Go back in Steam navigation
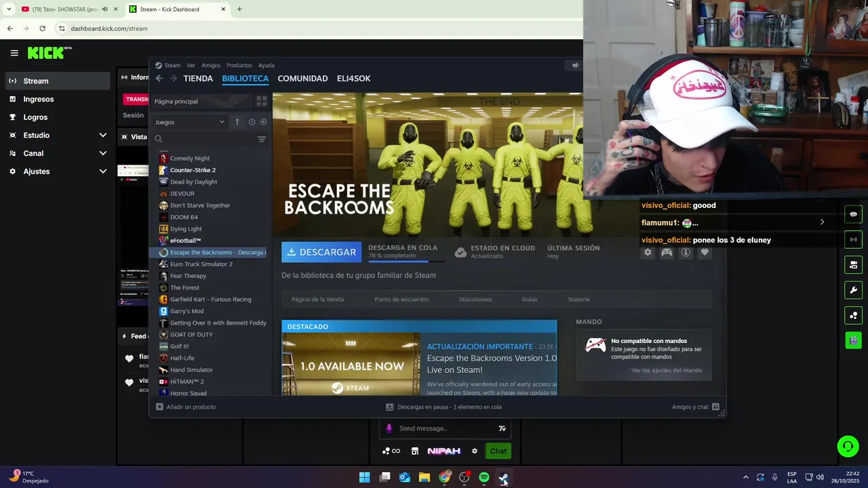Screen dimensions: 868x488 click(x=159, y=79)
